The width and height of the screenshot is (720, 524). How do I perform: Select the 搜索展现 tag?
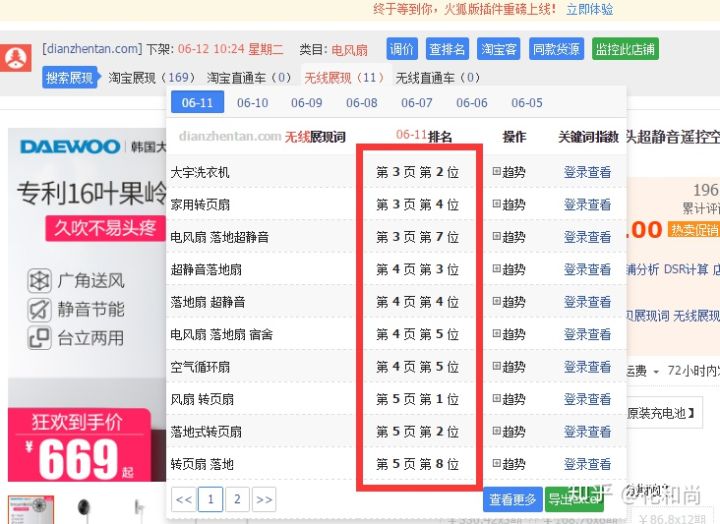pyautogui.click(x=70, y=78)
